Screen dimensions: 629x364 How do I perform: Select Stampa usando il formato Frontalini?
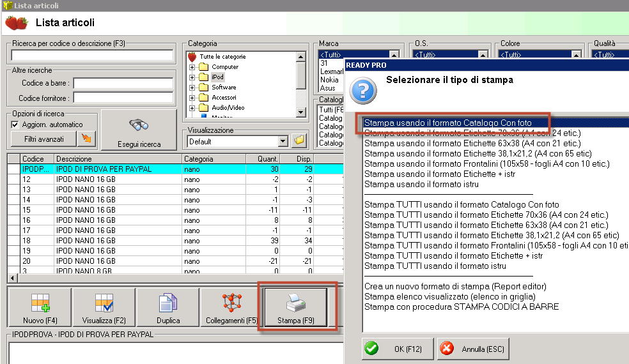[486, 163]
